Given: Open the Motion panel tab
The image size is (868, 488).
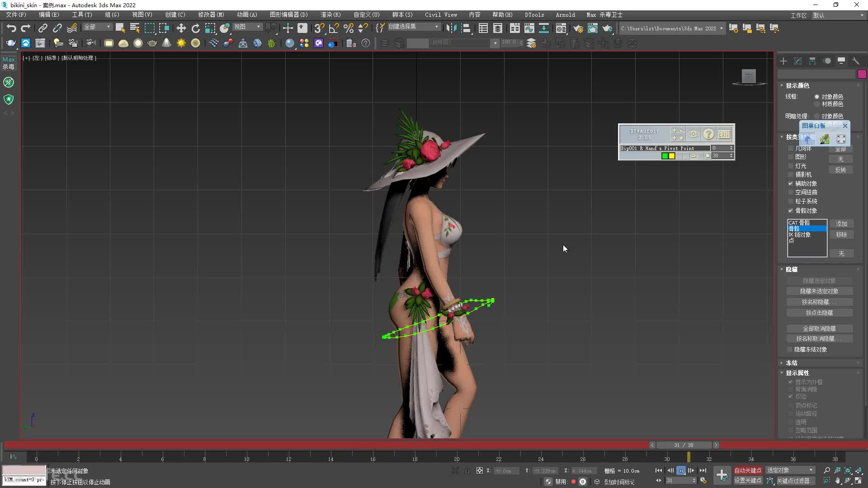Looking at the screenshot, I should point(827,61).
